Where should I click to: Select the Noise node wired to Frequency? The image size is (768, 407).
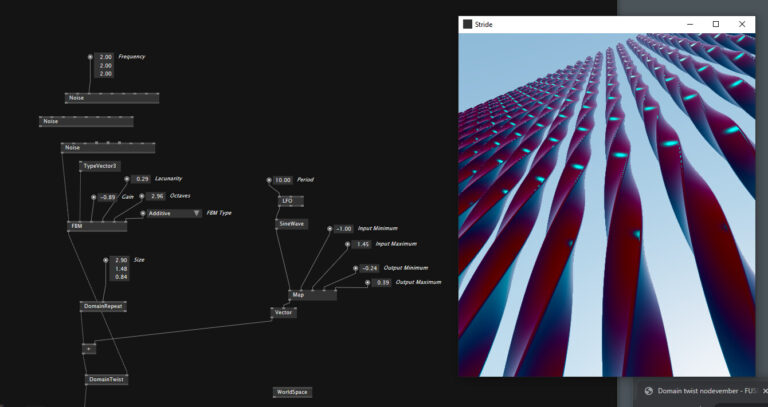(x=112, y=98)
